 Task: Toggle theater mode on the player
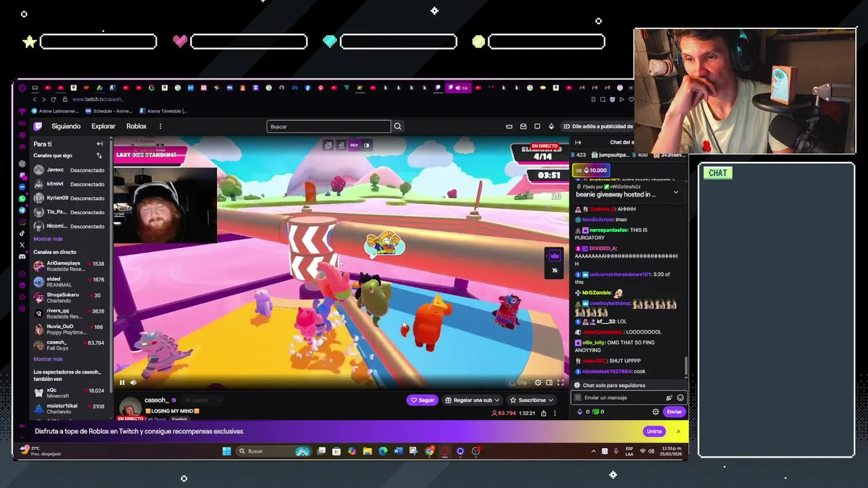click(549, 382)
